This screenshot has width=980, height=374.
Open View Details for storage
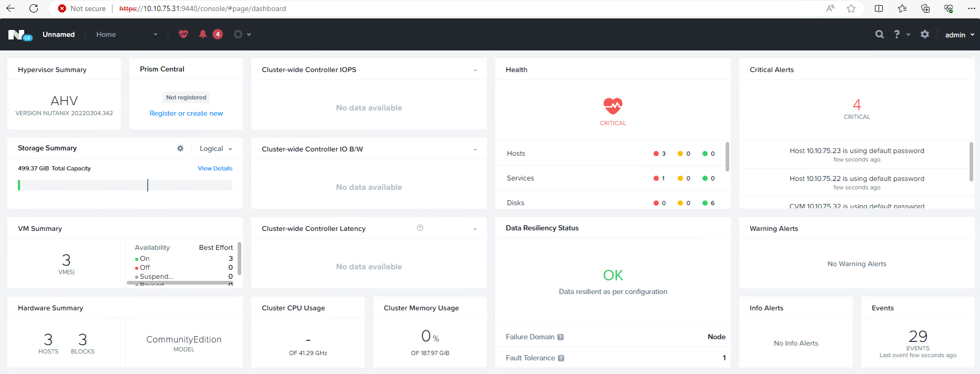click(x=215, y=168)
